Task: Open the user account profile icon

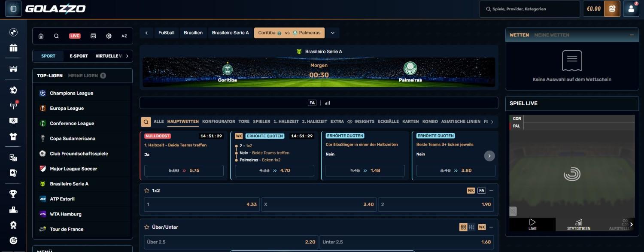Action: pyautogui.click(x=631, y=9)
